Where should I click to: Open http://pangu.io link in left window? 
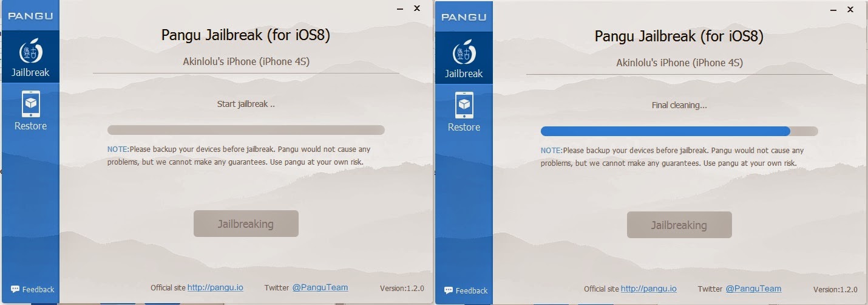215,287
